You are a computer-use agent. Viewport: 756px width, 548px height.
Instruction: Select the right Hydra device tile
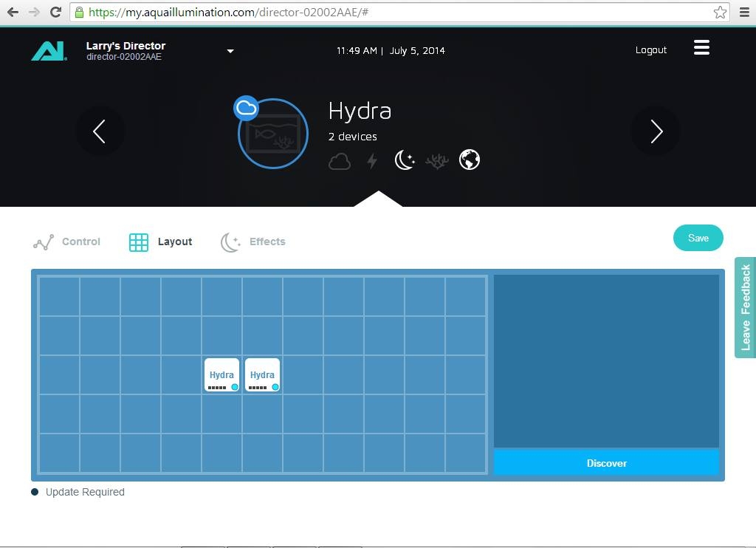[262, 375]
